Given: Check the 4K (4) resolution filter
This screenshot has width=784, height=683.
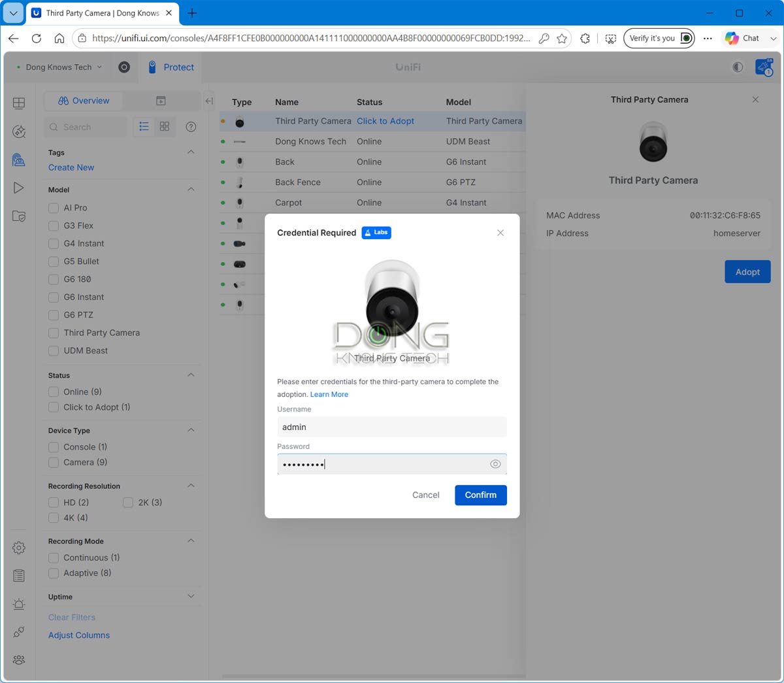Looking at the screenshot, I should (x=54, y=518).
